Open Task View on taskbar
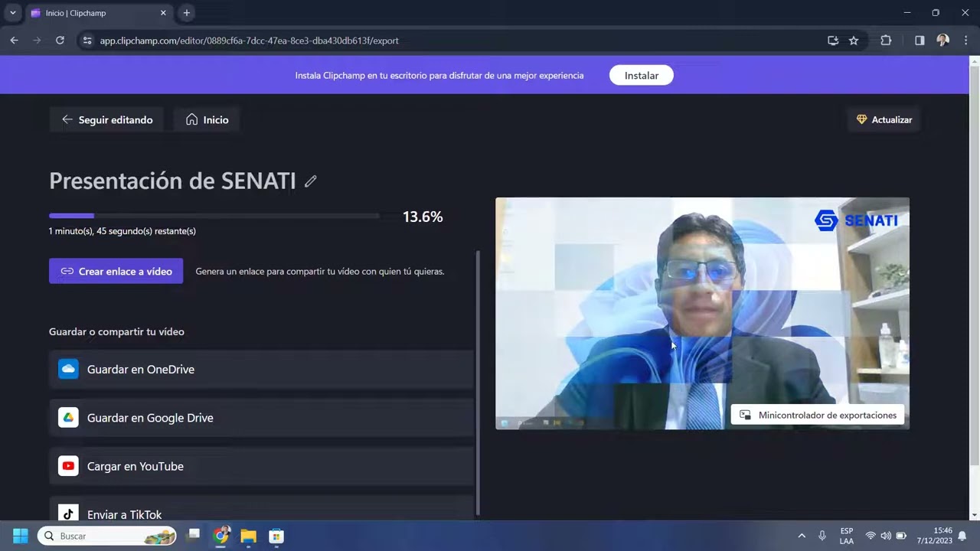Screen dimensions: 980x551 coord(194,536)
